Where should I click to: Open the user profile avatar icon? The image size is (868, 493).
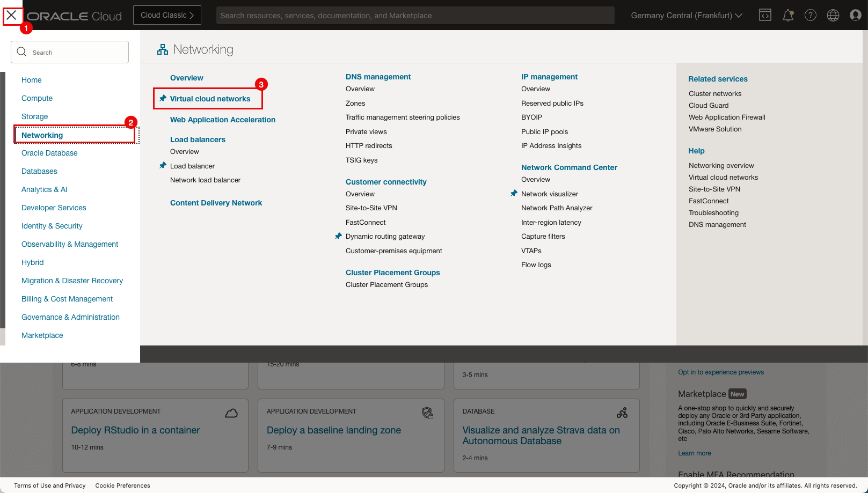855,16
